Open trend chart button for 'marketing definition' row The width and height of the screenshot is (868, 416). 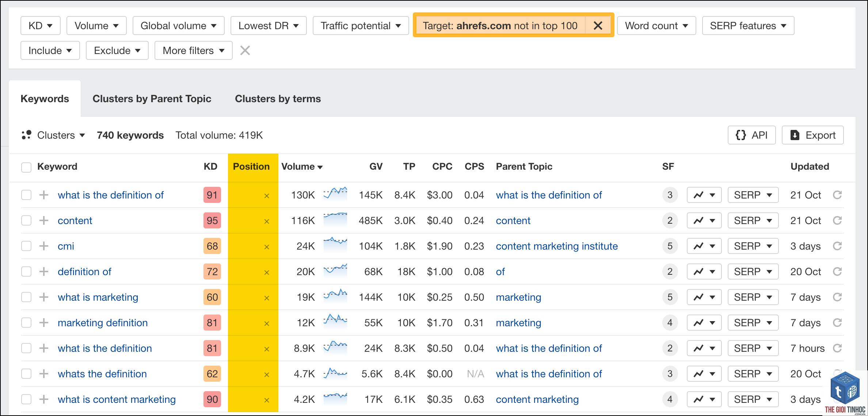click(x=704, y=323)
